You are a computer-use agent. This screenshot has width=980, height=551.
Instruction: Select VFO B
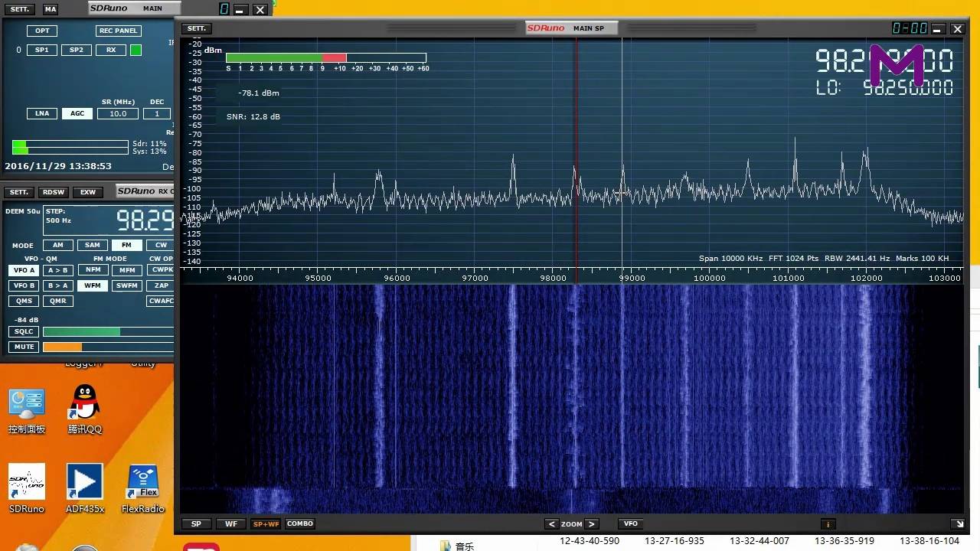[23, 285]
